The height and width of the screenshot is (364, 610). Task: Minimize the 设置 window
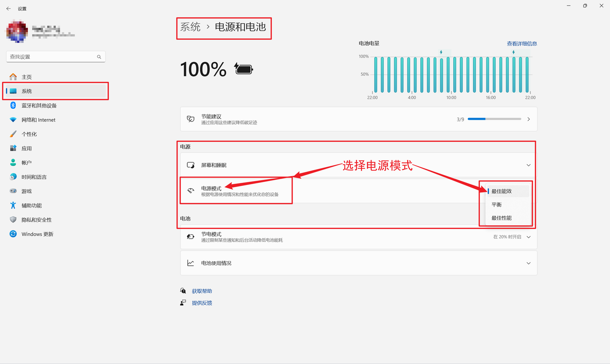click(569, 6)
